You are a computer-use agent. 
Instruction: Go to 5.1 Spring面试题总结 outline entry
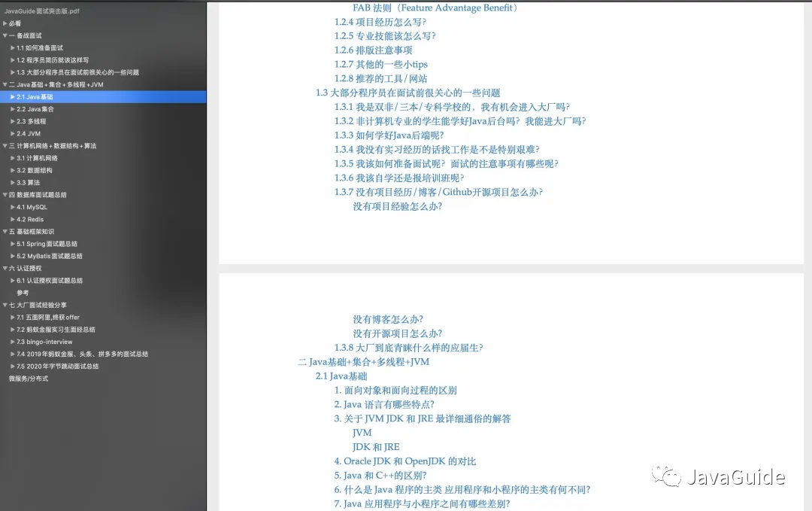pos(47,244)
